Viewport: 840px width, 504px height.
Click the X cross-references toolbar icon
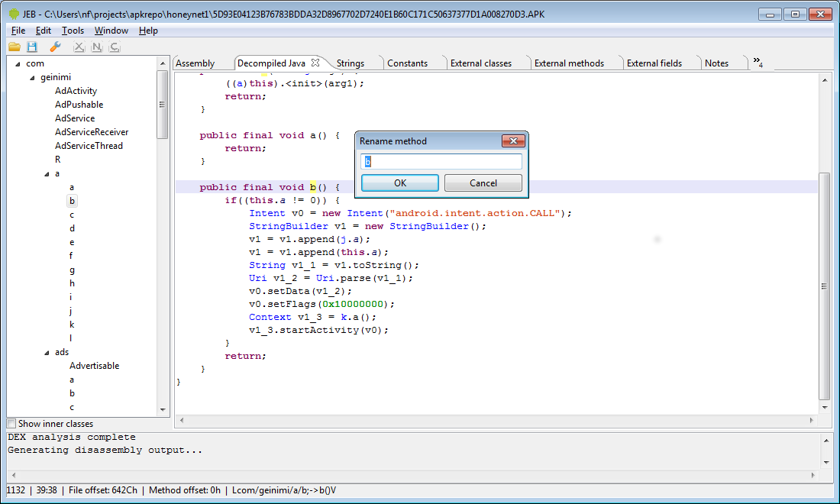(x=79, y=47)
